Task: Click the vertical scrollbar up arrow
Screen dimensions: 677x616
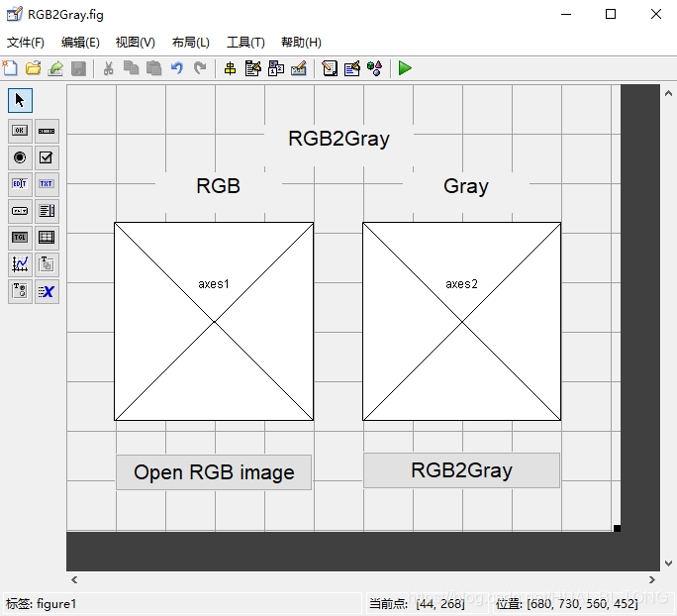Action: point(668,93)
